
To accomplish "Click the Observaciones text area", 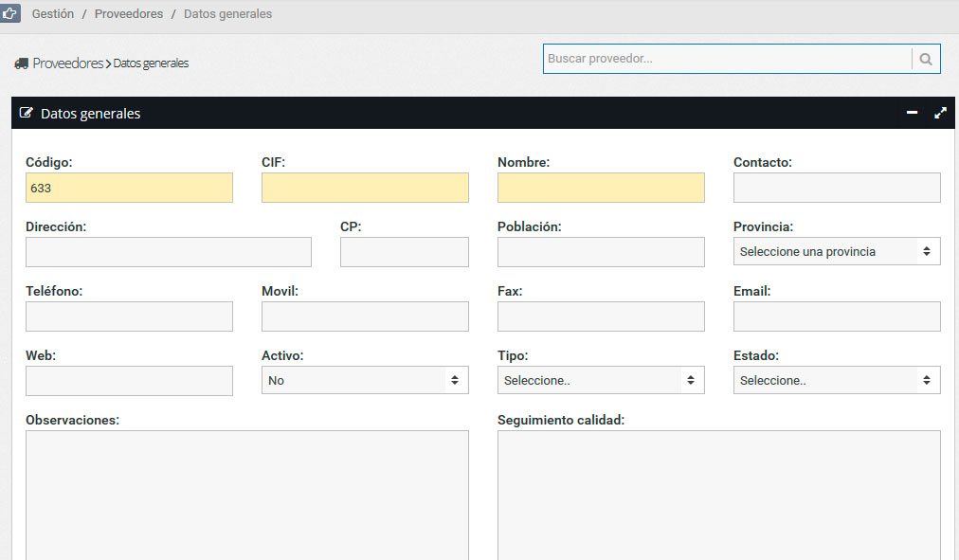I will tap(247, 496).
